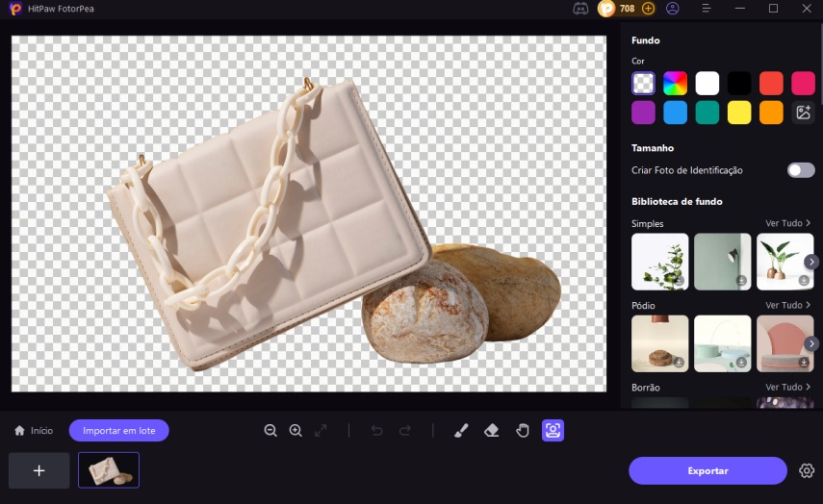The image size is (823, 504).
Task: Apply the pink arch podium background
Action: pos(784,343)
